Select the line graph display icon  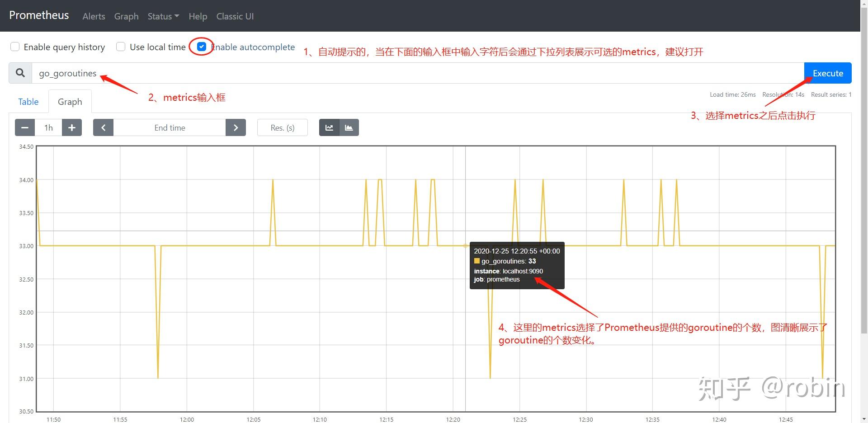point(329,127)
